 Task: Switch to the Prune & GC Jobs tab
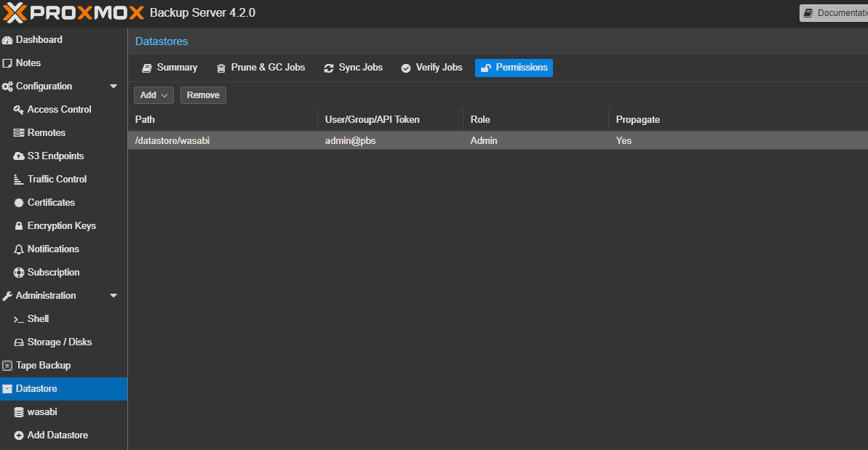(x=260, y=68)
